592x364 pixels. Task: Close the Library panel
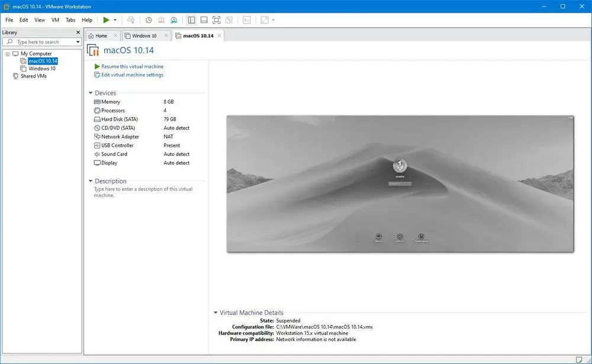point(78,33)
